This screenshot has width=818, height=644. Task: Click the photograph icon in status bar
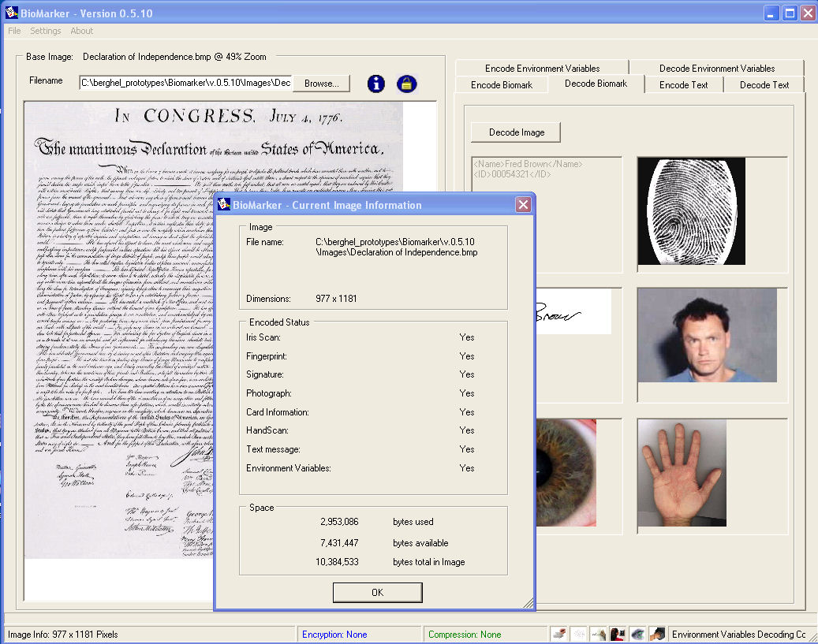tap(618, 634)
